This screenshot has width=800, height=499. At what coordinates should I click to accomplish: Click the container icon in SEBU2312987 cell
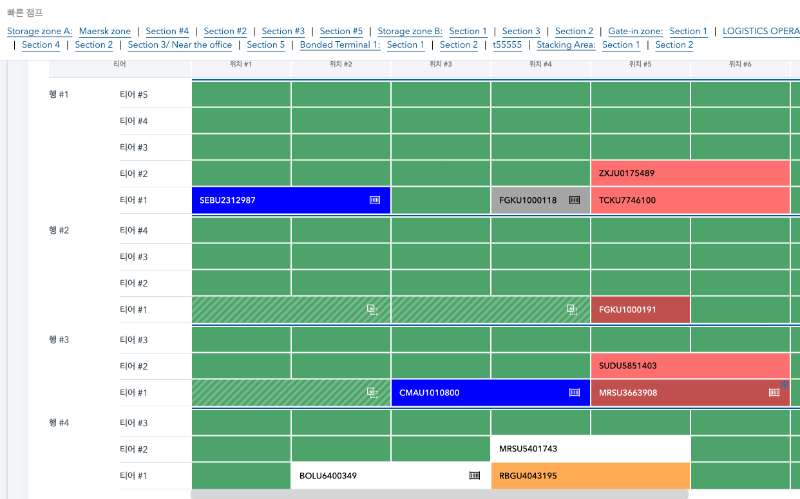[375, 200]
